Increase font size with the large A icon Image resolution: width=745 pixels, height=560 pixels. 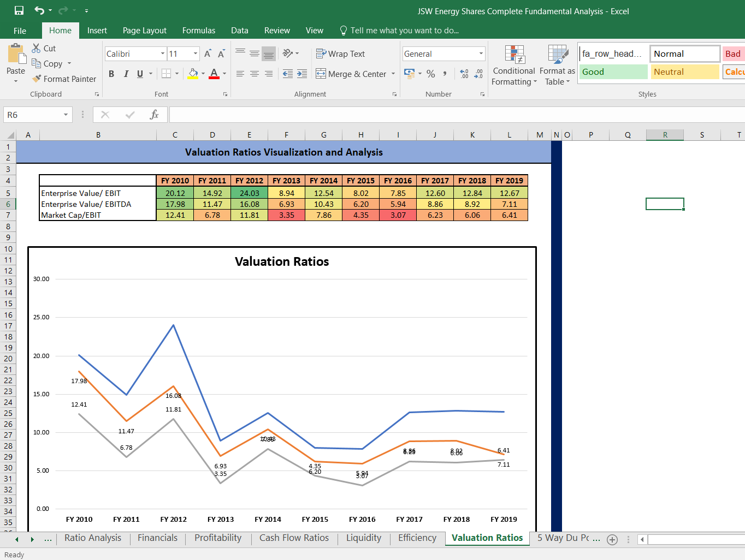[x=208, y=53]
